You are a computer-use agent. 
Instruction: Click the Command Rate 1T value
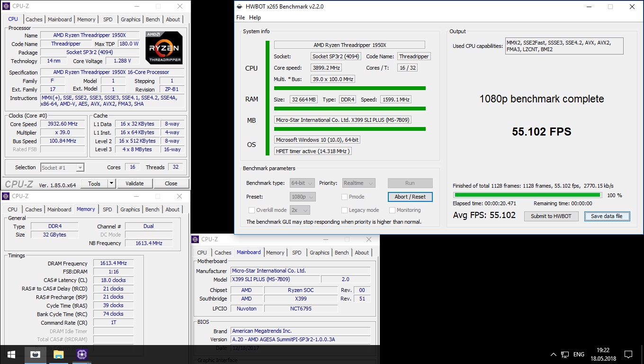point(113,322)
